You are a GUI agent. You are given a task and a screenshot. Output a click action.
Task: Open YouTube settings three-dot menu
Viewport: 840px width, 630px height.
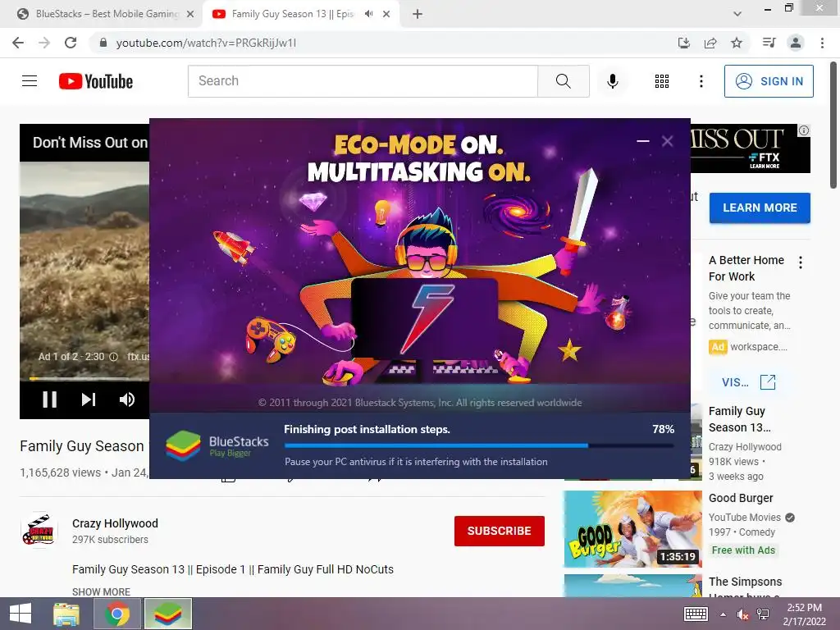701,81
